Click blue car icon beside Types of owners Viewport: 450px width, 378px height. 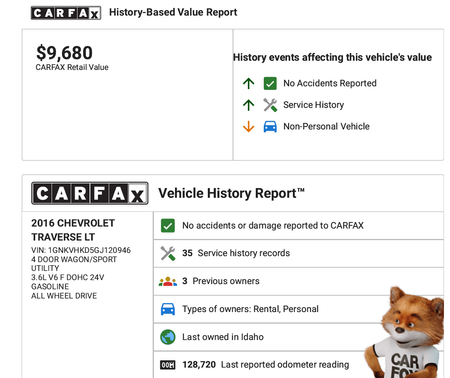pyautogui.click(x=168, y=309)
